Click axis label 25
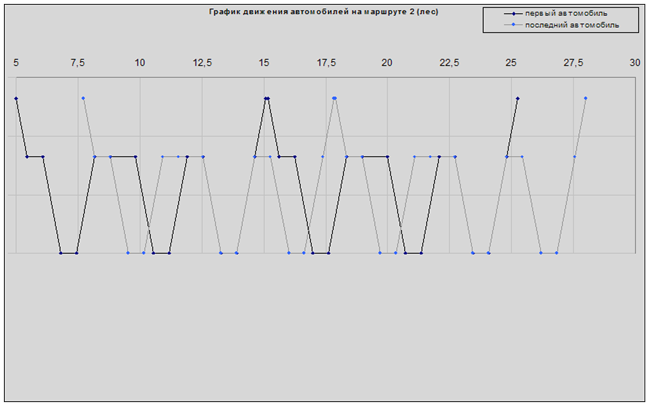 point(511,62)
